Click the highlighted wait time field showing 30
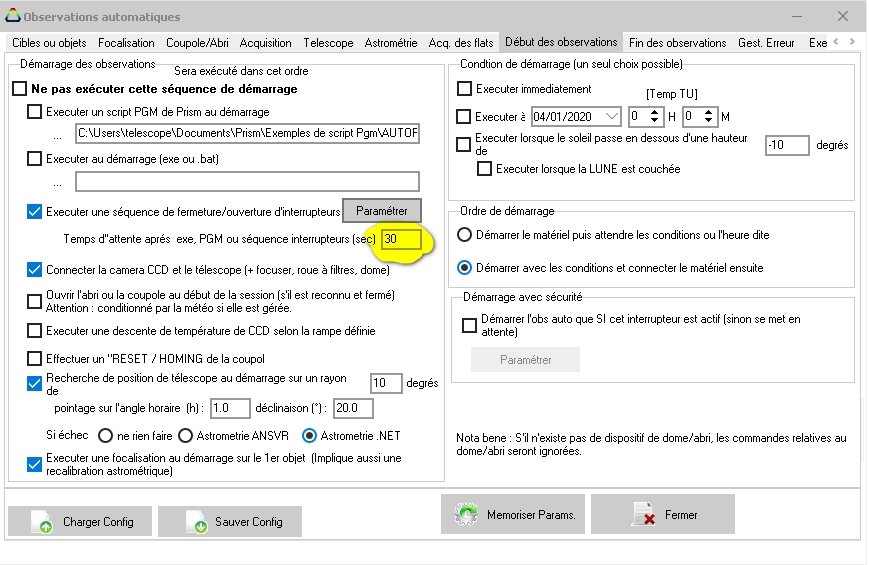Viewport: 869px width, 565px height. pos(402,240)
